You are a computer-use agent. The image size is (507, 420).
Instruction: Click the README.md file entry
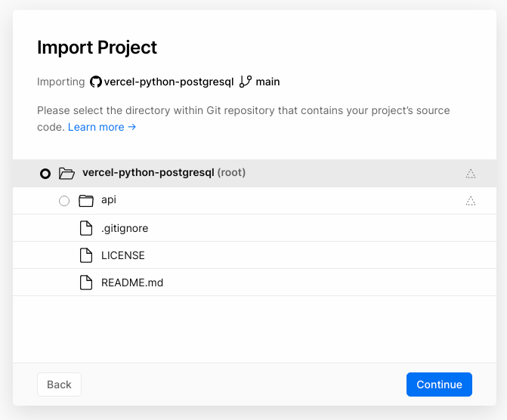132,283
